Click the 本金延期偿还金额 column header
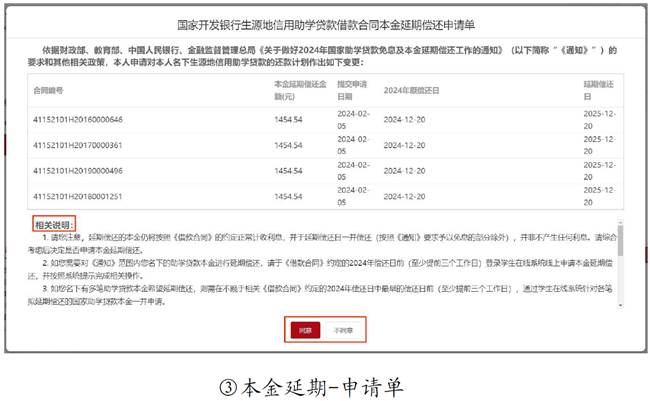 298,90
